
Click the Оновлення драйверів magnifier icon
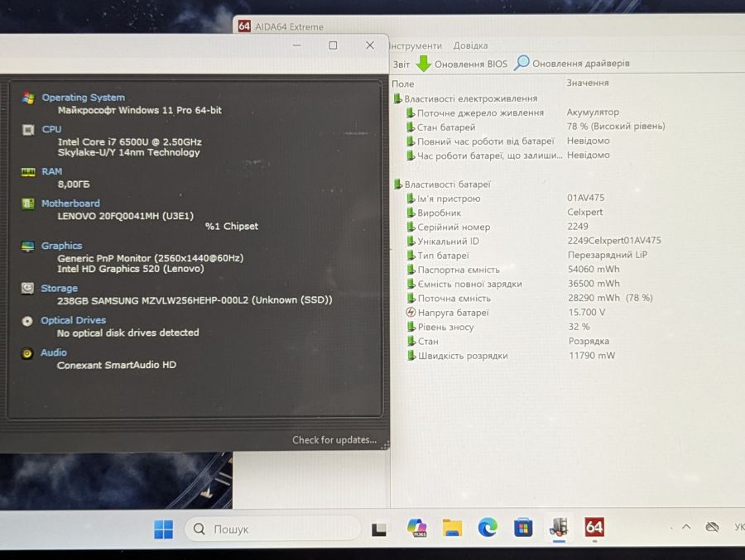point(521,63)
